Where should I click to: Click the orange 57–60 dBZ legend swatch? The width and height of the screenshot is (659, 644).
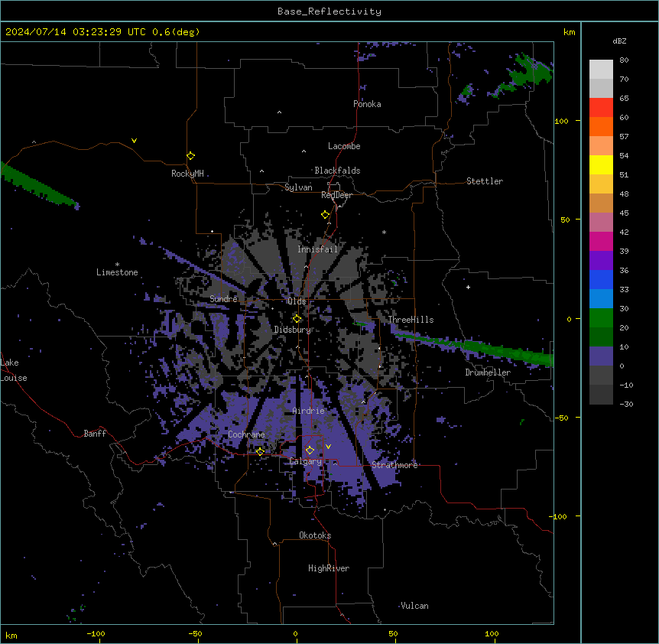click(601, 126)
